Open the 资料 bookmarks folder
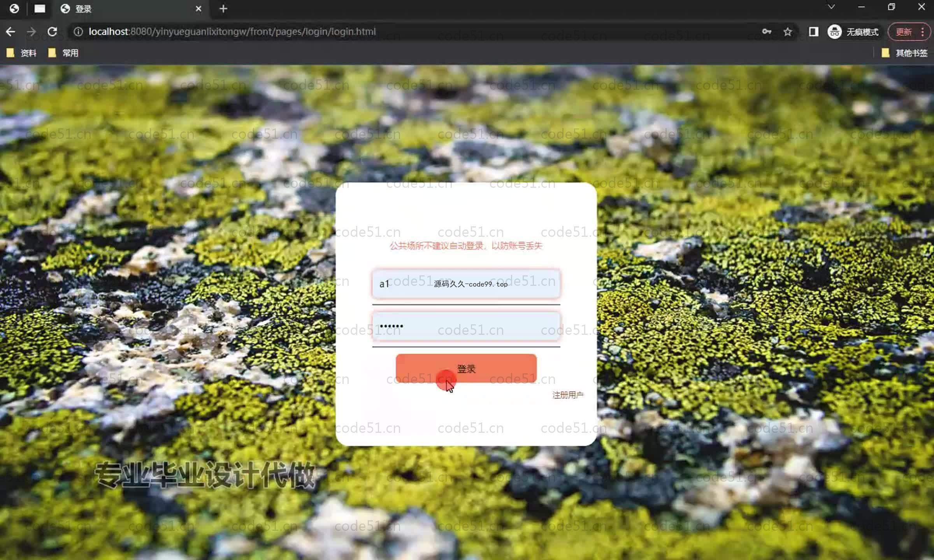 22,53
